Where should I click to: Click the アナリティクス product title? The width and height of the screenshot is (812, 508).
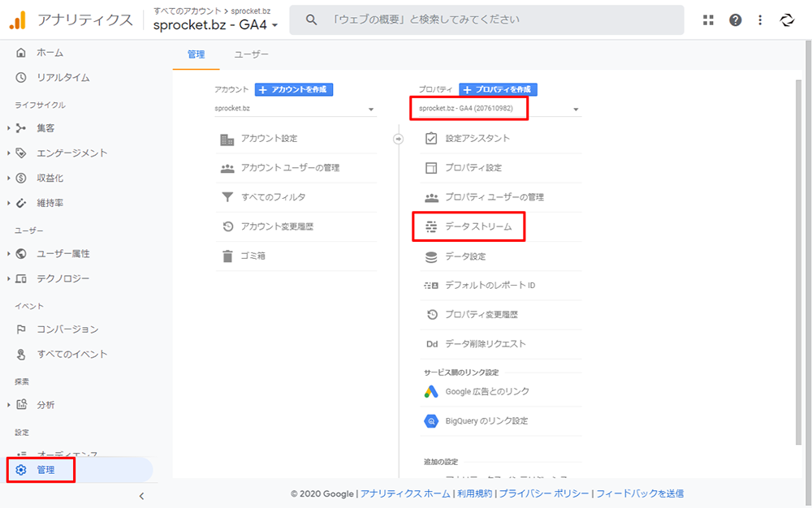85,20
